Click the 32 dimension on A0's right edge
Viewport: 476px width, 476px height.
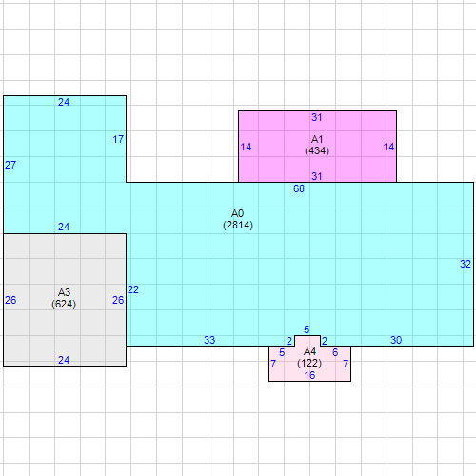click(x=466, y=264)
